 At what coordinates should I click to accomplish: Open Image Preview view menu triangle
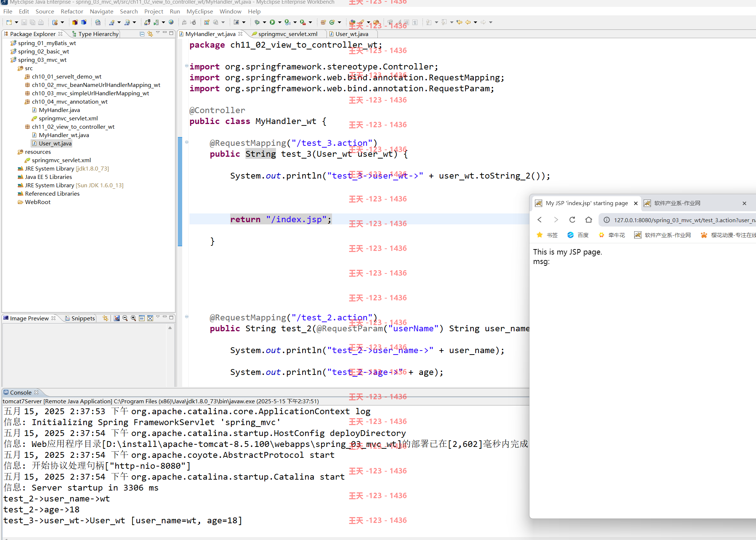click(158, 317)
